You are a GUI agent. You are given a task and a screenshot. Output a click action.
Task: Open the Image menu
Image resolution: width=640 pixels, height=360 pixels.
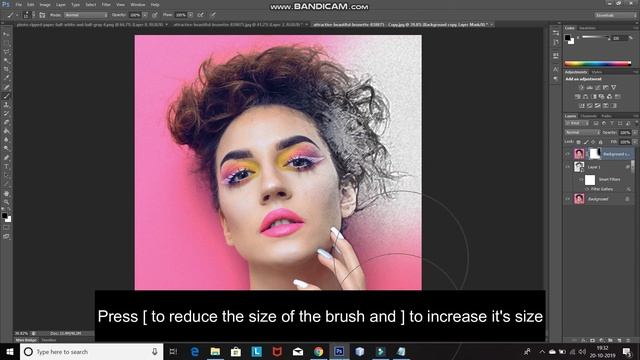(x=45, y=4)
